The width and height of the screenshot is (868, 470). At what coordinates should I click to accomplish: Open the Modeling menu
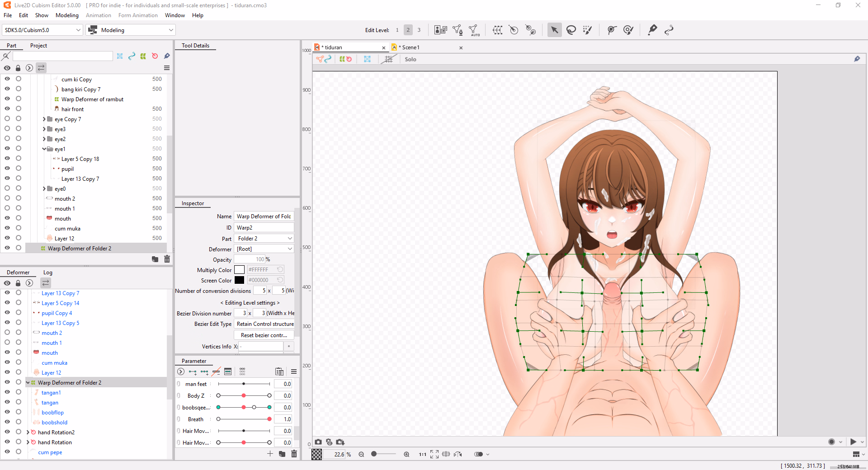(x=67, y=15)
